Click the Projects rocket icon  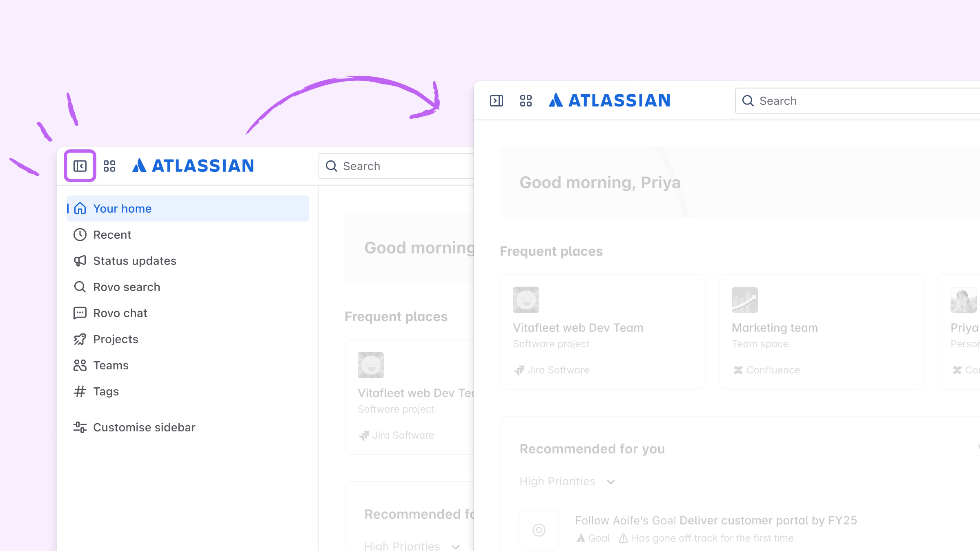80,339
